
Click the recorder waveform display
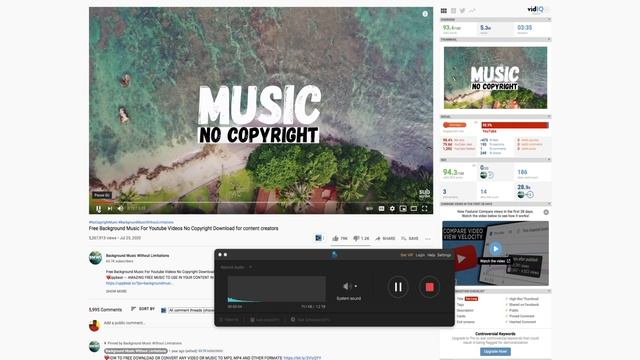coord(276,289)
